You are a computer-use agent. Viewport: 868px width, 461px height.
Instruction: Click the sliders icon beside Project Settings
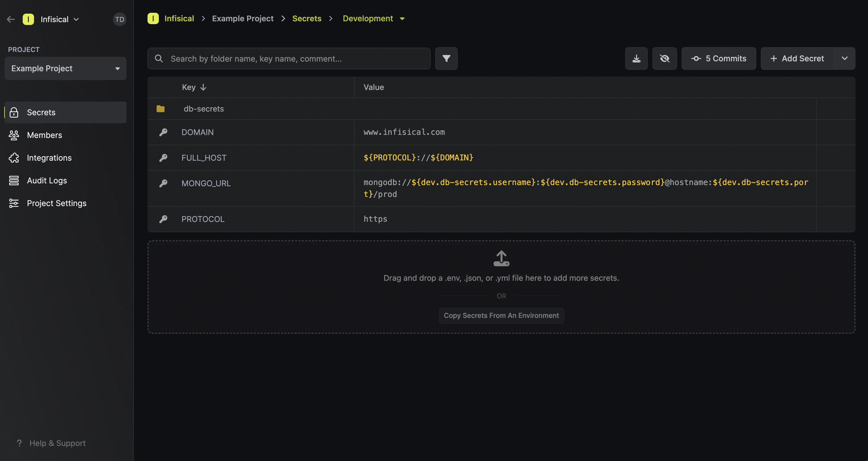click(14, 203)
